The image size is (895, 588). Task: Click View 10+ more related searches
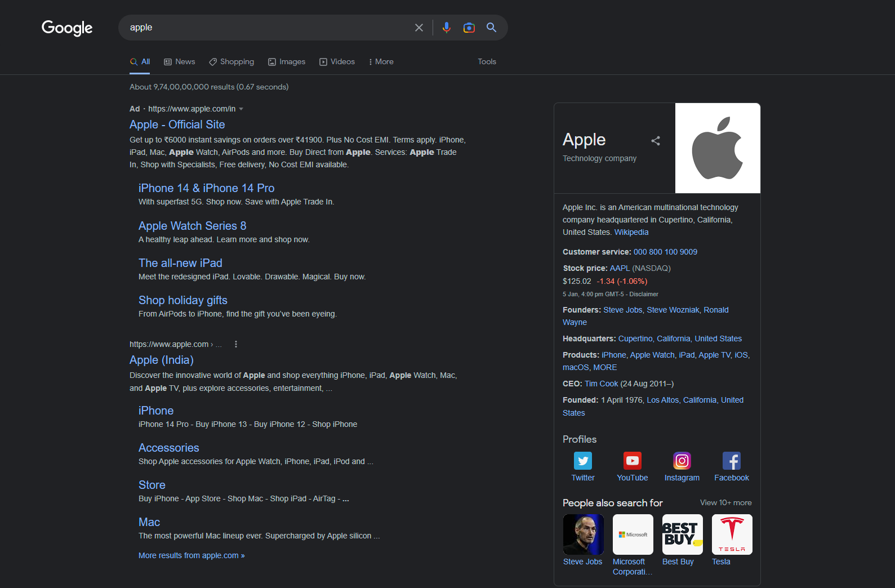click(725, 502)
